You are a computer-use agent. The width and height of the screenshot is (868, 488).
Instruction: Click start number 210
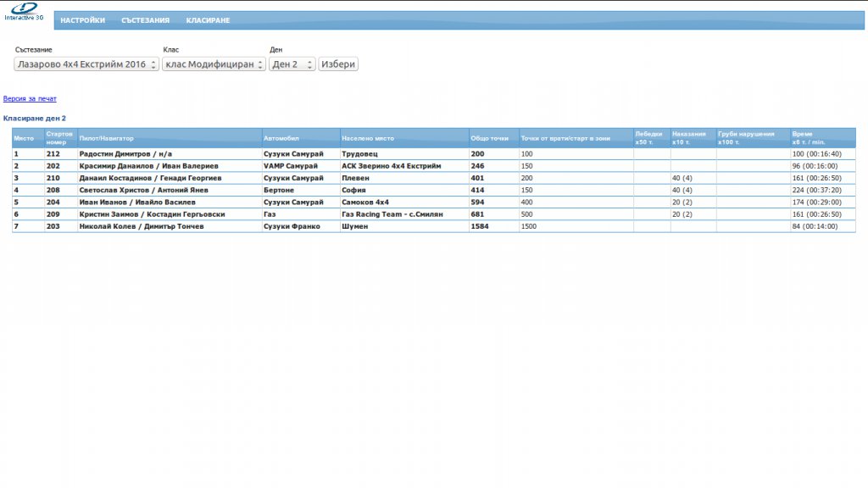53,178
